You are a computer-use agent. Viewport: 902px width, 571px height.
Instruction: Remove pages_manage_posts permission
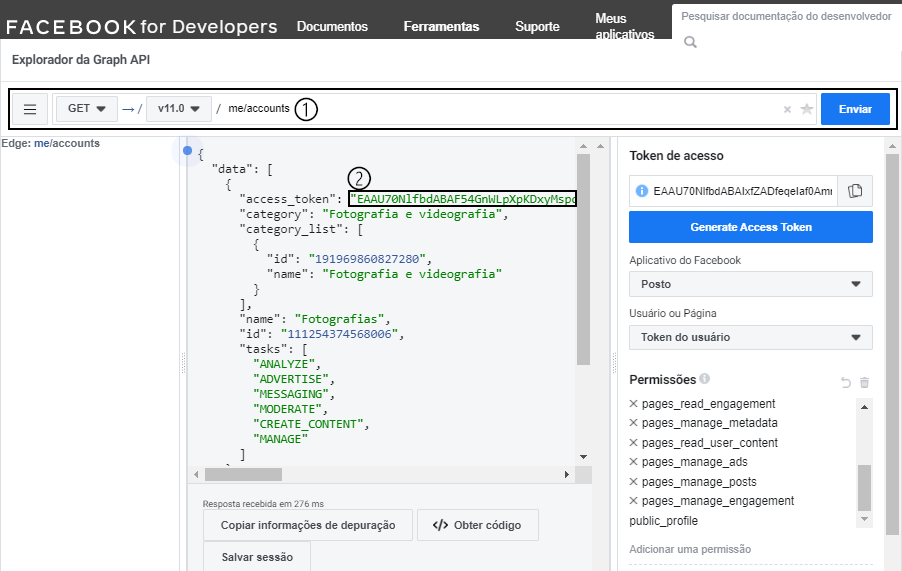633,482
